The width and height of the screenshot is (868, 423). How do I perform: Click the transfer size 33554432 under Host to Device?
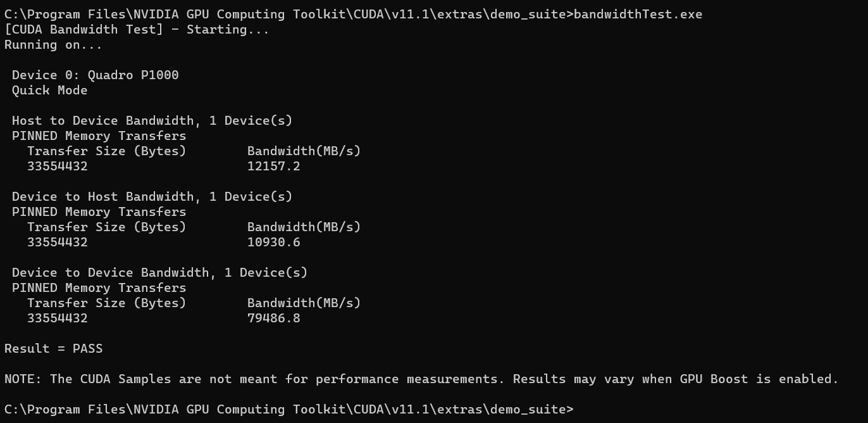(x=57, y=166)
